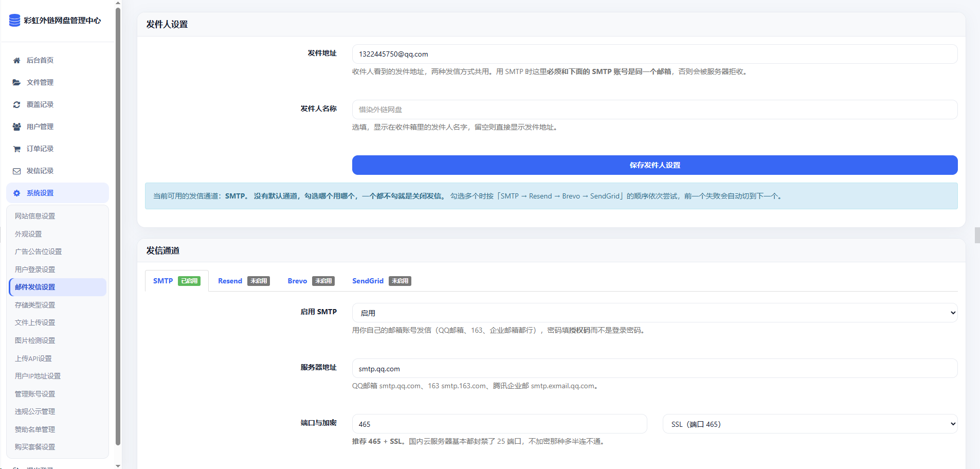Click the gear icon beside 系统设置
Viewport: 980px width, 469px height.
pyautogui.click(x=16, y=193)
